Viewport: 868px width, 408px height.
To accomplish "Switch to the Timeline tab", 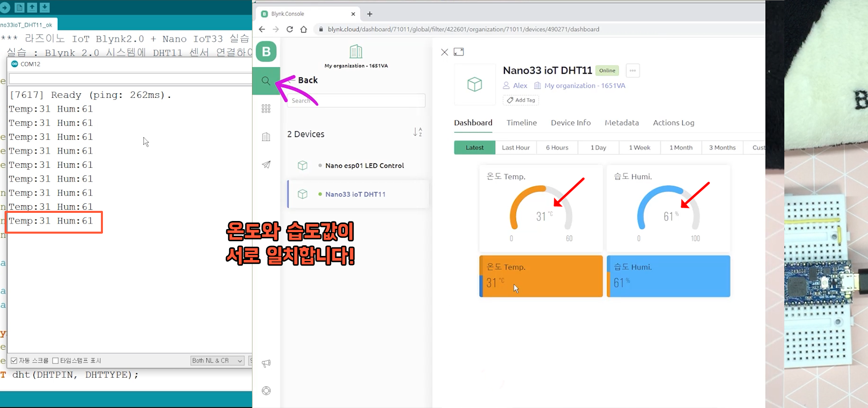I will 522,123.
